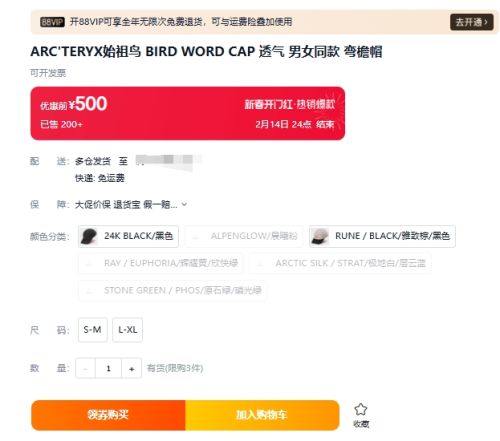Viewport: 500px width, 441px height.
Task: Click the black cap thumbnail
Action: click(x=89, y=236)
